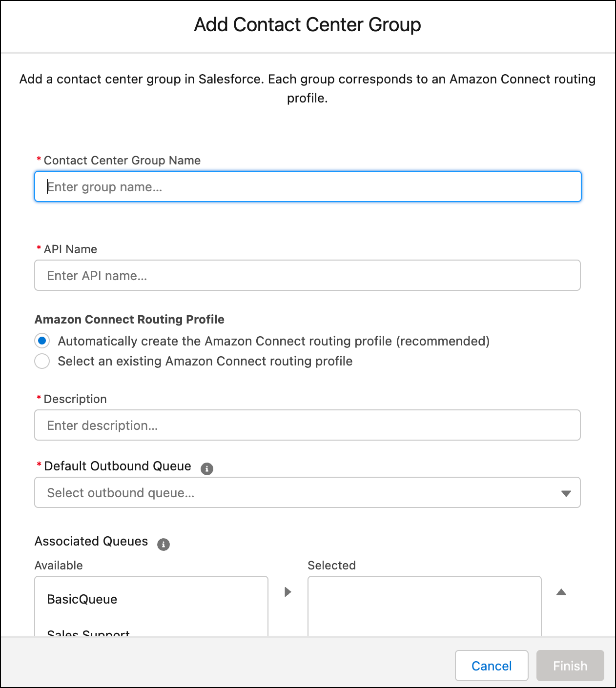Click the Associated Queues label
Image resolution: width=616 pixels, height=688 pixels.
91,541
